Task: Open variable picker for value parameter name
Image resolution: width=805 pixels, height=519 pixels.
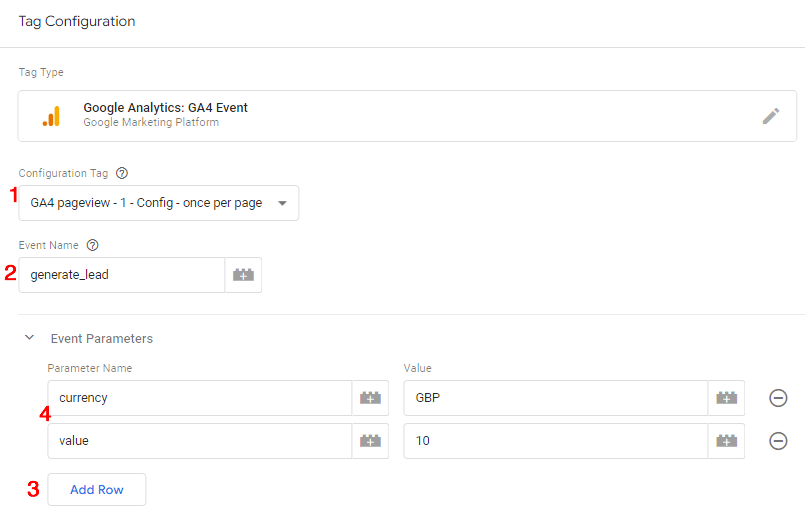Action: 370,441
